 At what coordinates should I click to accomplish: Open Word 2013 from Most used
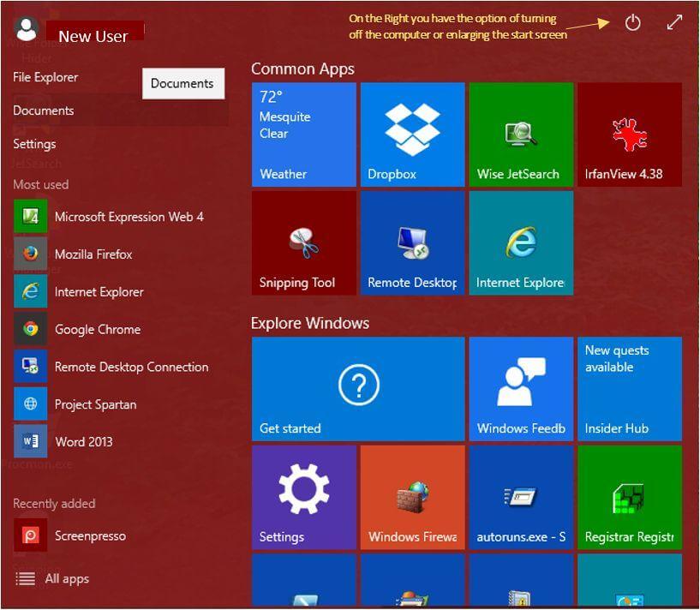(x=63, y=441)
